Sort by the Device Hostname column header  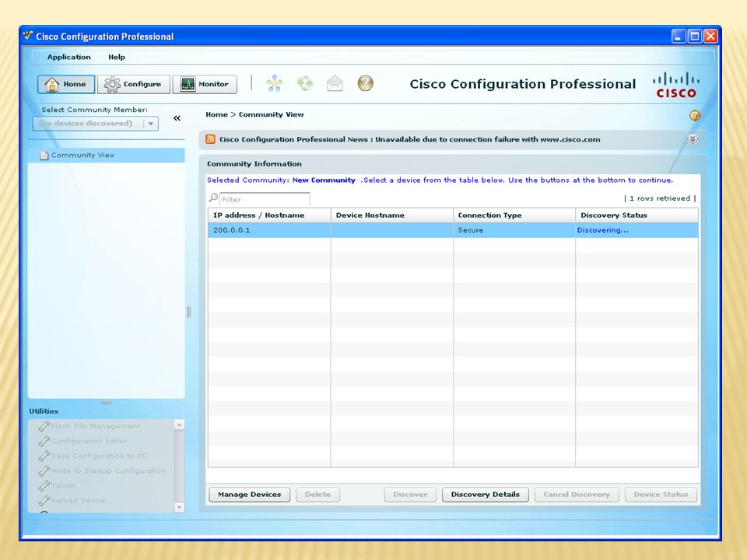391,215
